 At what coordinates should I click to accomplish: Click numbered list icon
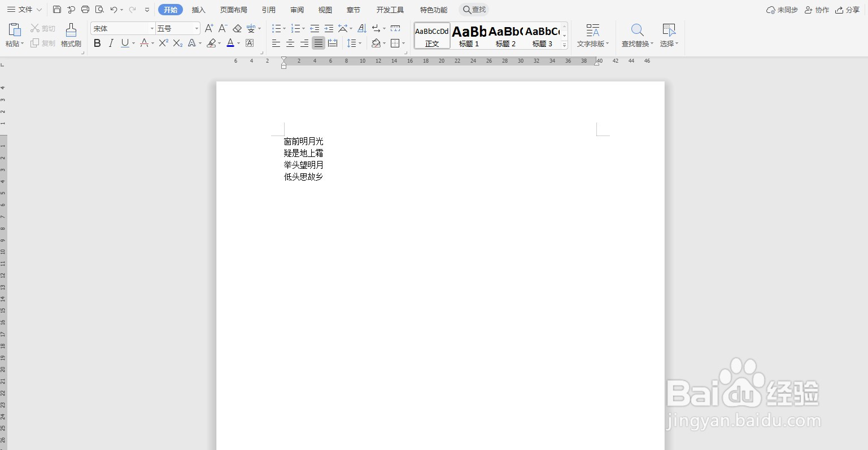click(x=295, y=28)
